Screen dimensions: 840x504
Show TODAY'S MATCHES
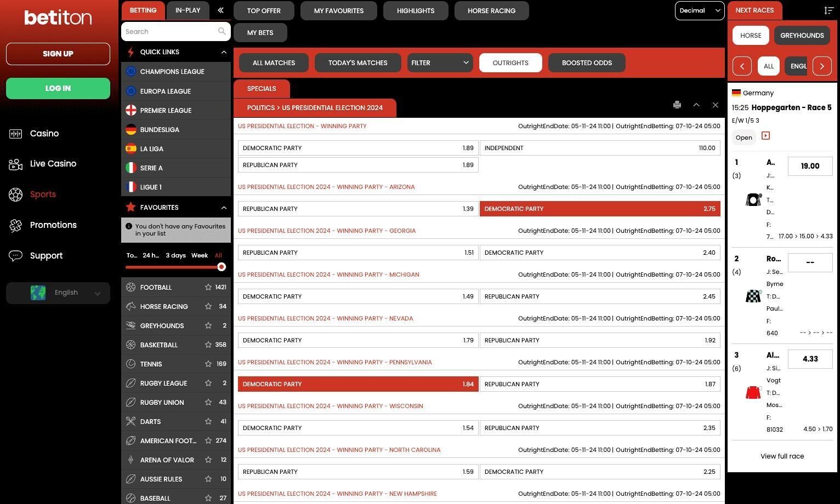[x=357, y=62]
